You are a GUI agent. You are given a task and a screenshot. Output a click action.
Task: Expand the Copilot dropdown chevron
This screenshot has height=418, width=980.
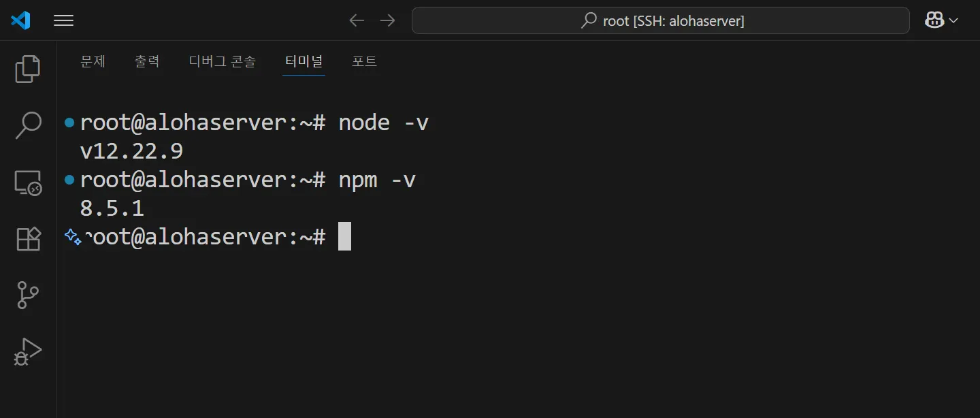953,20
